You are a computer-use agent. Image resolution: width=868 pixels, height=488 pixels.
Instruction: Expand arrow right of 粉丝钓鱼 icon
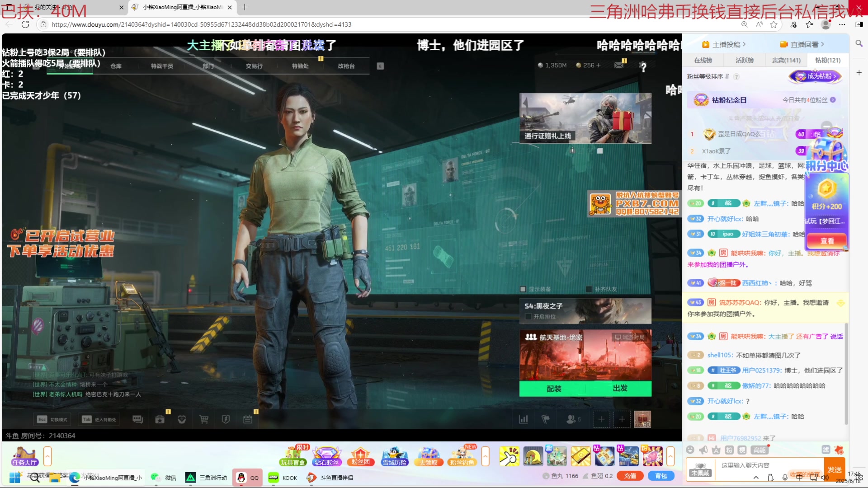pos(486,456)
